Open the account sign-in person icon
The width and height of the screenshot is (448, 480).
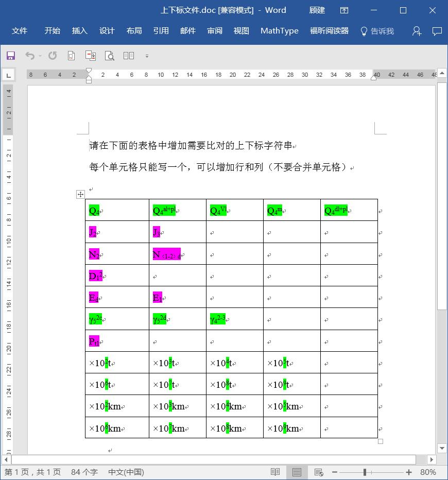click(417, 31)
